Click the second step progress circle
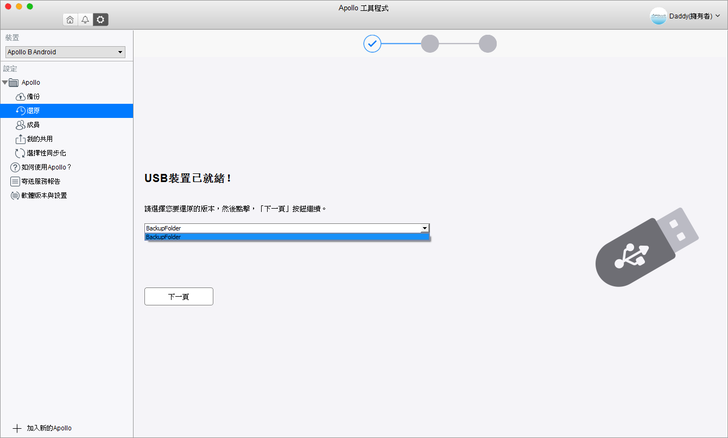The height and width of the screenshot is (438, 728). coord(430,44)
